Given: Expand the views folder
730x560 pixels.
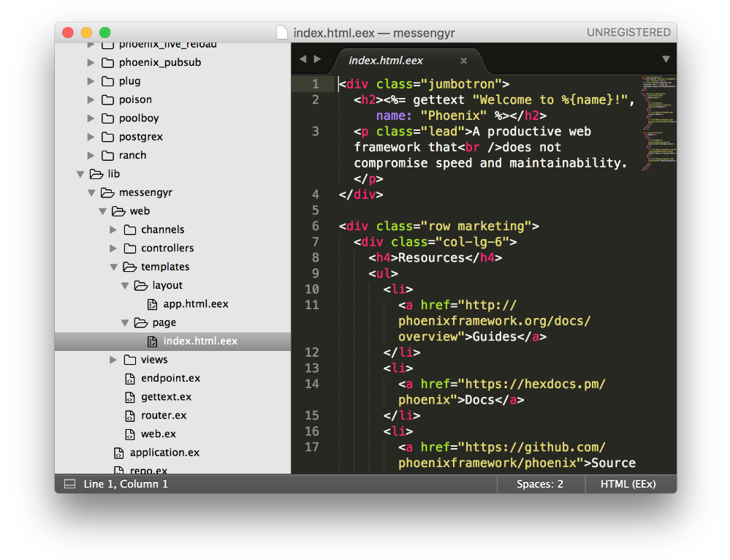Looking at the screenshot, I should click(113, 360).
